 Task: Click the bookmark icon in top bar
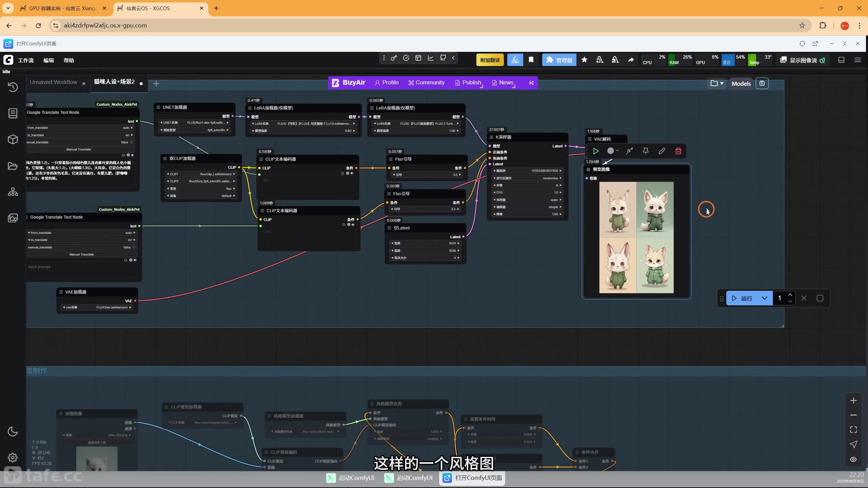(x=531, y=60)
